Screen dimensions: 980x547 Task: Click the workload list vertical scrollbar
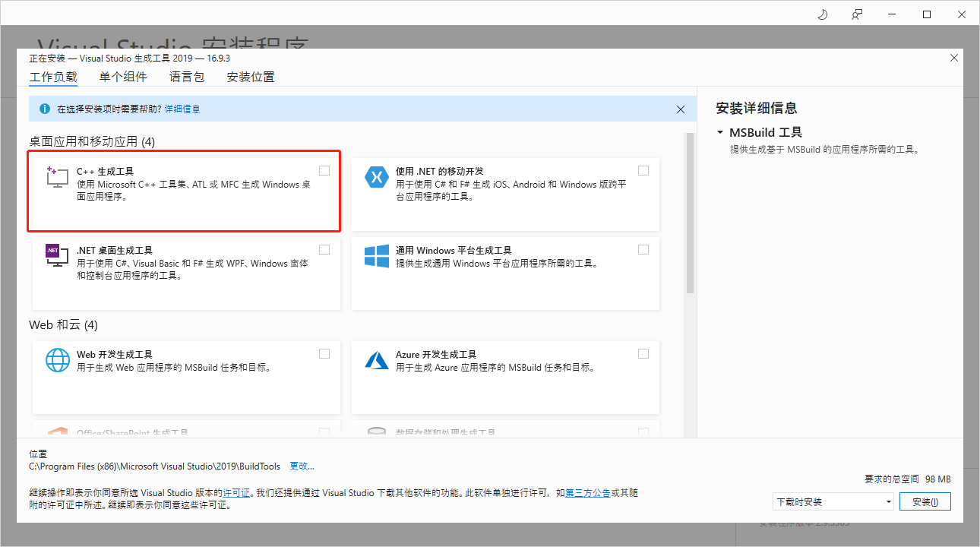click(x=690, y=213)
